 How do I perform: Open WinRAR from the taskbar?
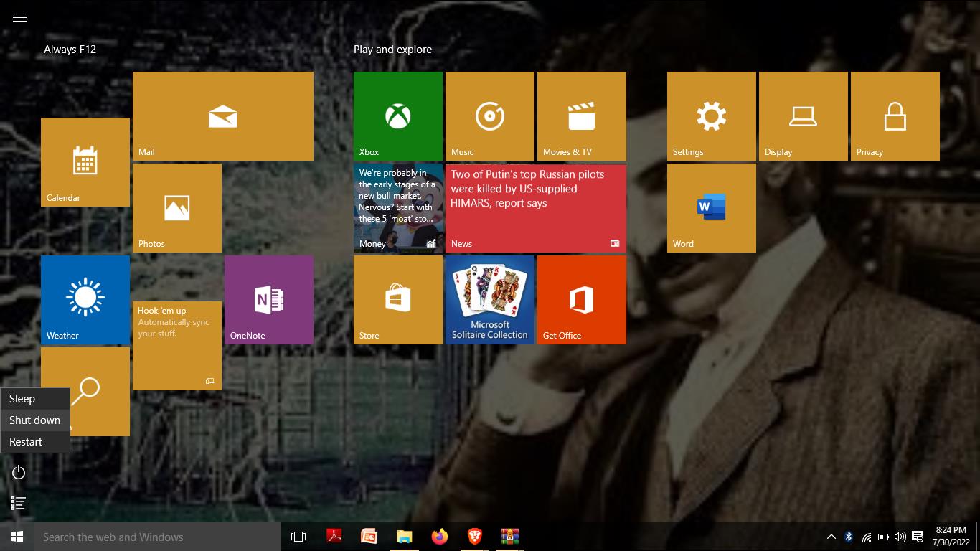click(x=509, y=537)
